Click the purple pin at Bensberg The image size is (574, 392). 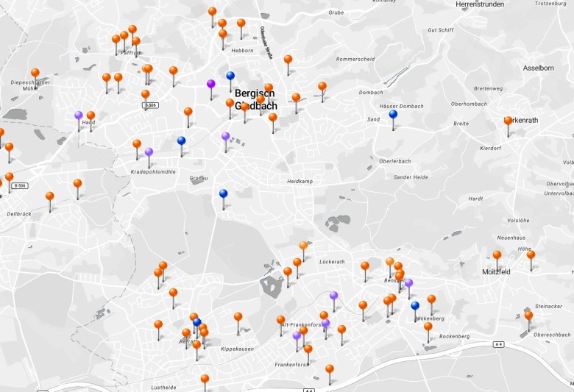(x=408, y=283)
